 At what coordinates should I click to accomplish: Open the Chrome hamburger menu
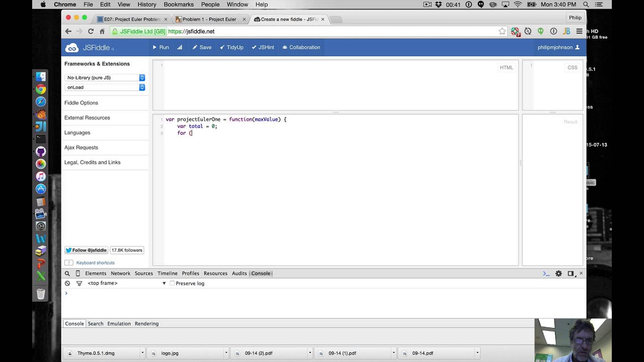[x=579, y=31]
